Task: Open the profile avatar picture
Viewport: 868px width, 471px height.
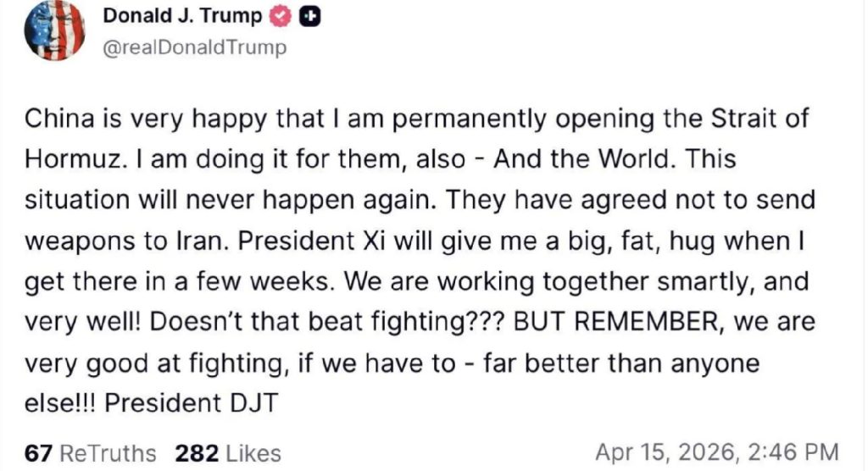Action: coord(56,30)
